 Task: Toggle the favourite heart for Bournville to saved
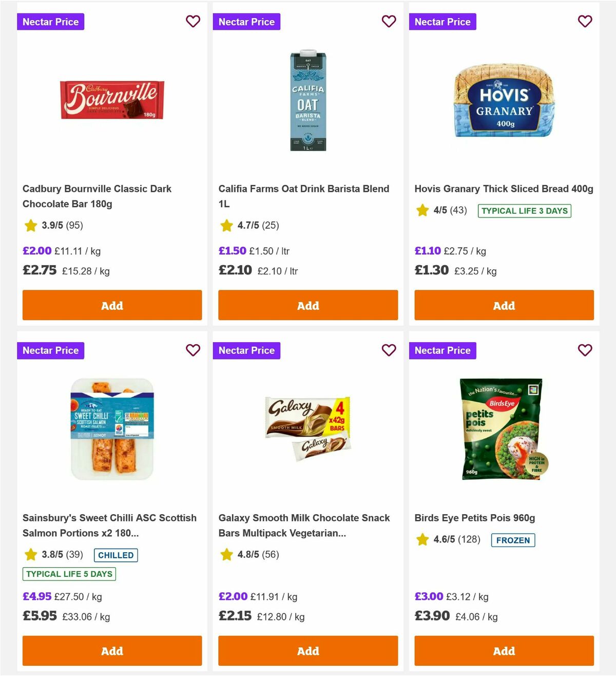193,22
